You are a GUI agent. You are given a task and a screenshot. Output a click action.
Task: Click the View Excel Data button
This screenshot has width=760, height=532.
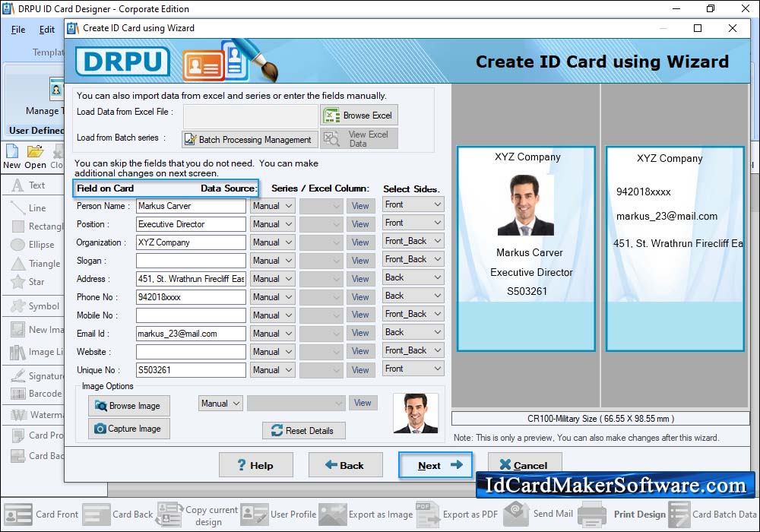click(359, 138)
